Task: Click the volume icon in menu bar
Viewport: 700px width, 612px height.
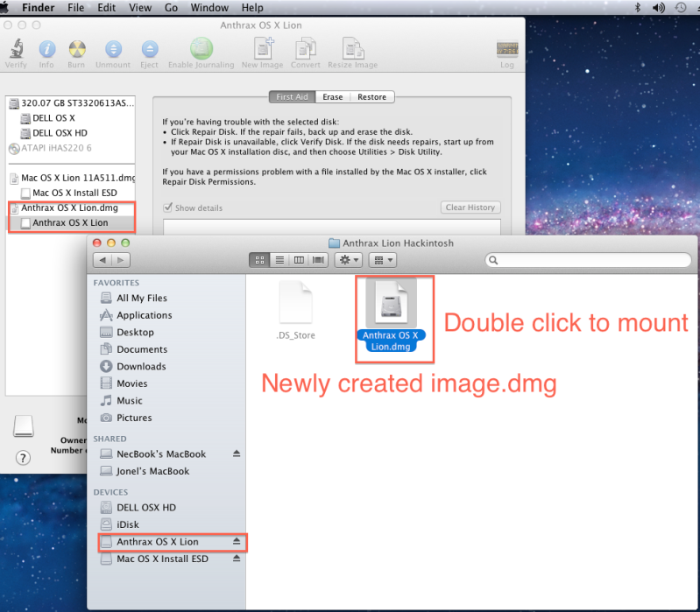Action: tap(659, 8)
